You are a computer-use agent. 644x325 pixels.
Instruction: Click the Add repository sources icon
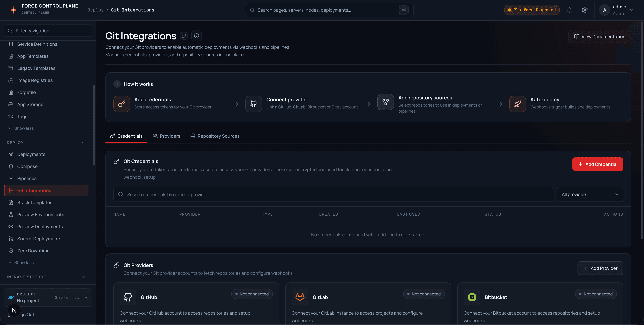pyautogui.click(x=385, y=102)
